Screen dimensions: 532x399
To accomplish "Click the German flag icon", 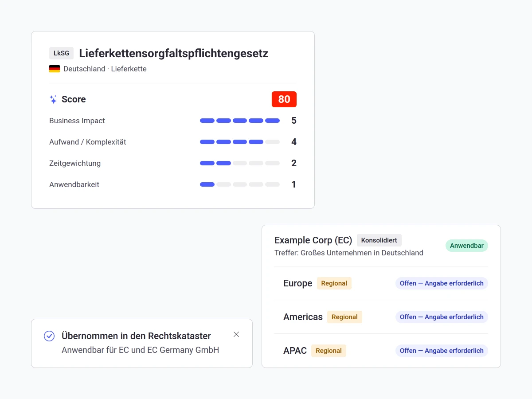I will (55, 69).
